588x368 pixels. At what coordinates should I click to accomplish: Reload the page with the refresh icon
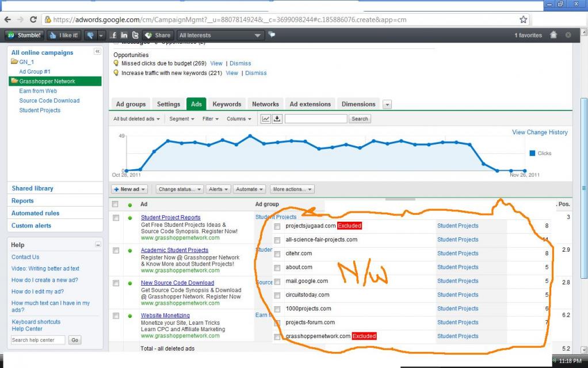(33, 20)
